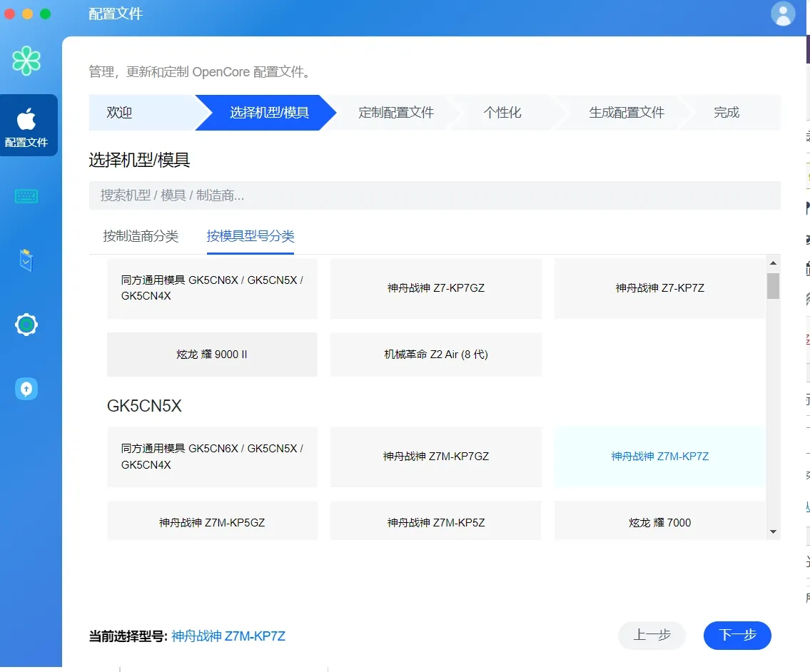The image size is (810, 672).
Task: Choose 同方通用模具 card under GK5CN5X heading
Action: 212,457
